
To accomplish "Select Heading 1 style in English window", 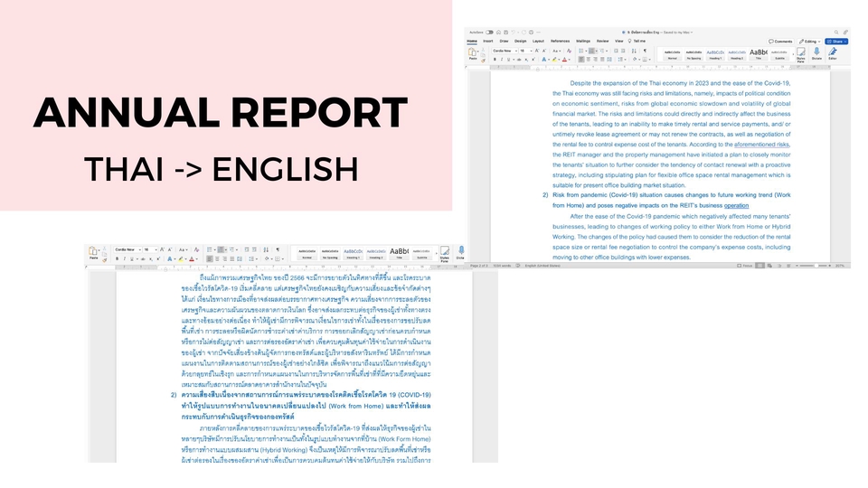I will click(x=715, y=54).
